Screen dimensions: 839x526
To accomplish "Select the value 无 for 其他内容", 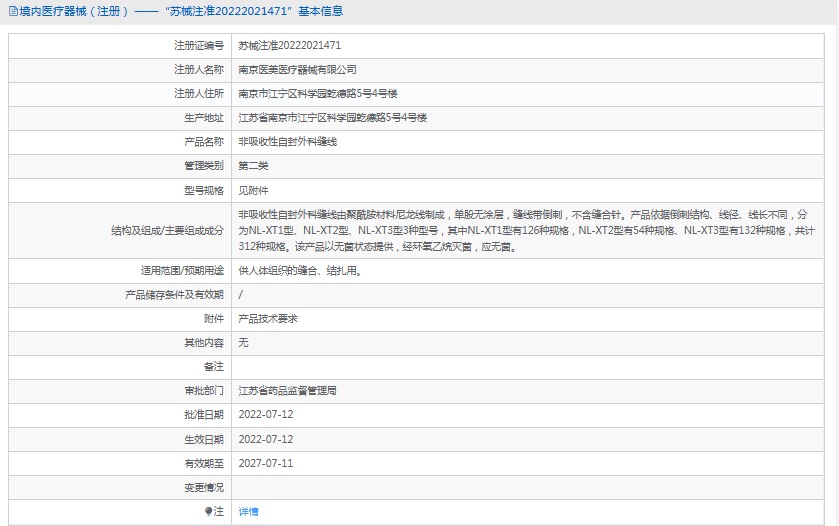I will click(x=243, y=343).
